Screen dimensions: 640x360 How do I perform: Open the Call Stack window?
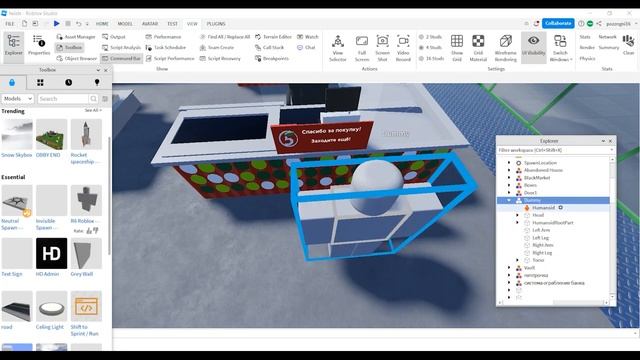[x=269, y=47]
